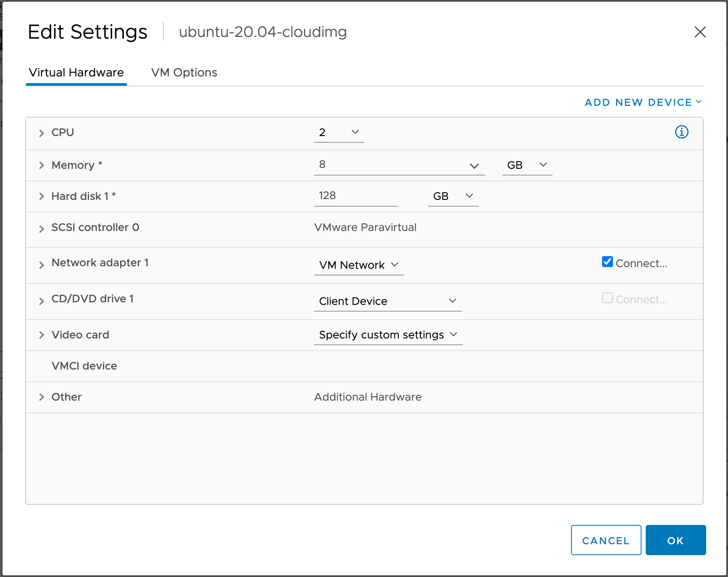Expand the Other Additional Hardware section
The height and width of the screenshot is (577, 728).
[42, 397]
